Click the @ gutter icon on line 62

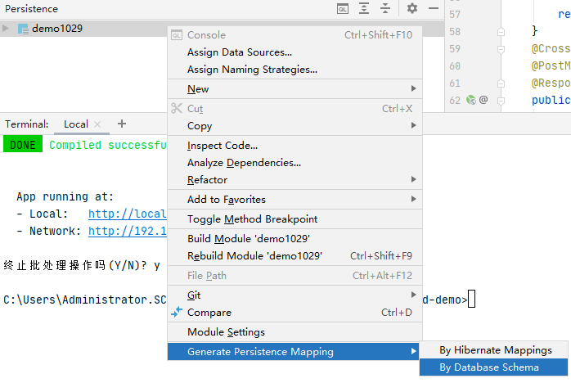[x=483, y=100]
